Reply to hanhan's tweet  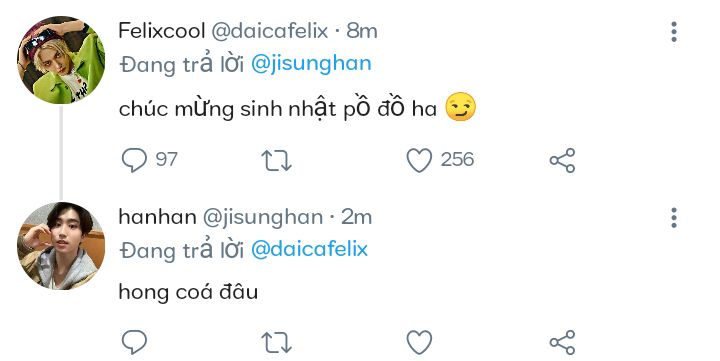(x=134, y=342)
